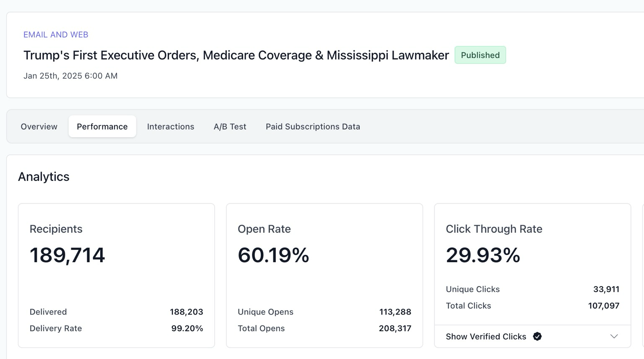Click the Recipients card title
The image size is (644, 359).
coord(56,229)
